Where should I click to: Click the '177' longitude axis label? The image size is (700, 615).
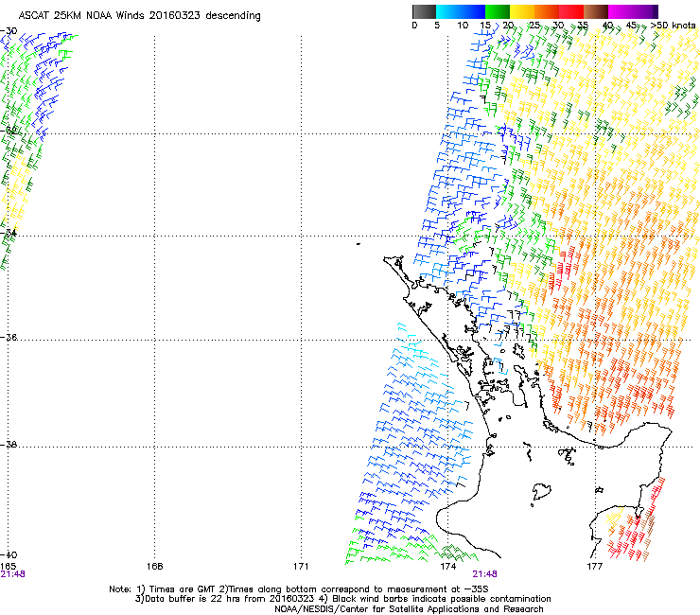point(595,567)
